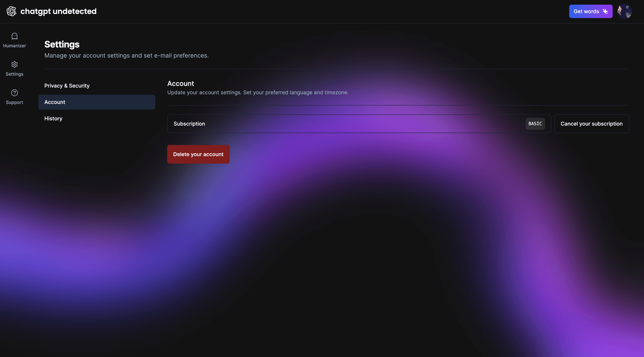Click the Settings page heading
Screen dimensions: 644x357
62,44
